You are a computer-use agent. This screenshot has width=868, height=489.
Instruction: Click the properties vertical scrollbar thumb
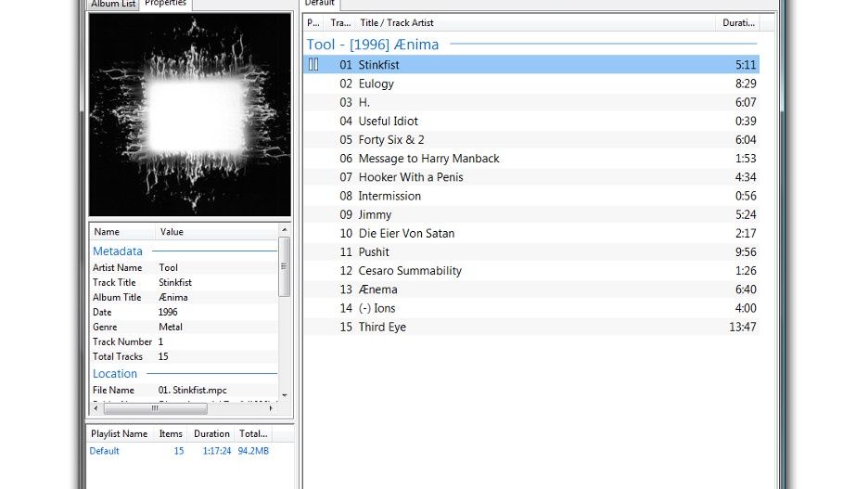(285, 267)
